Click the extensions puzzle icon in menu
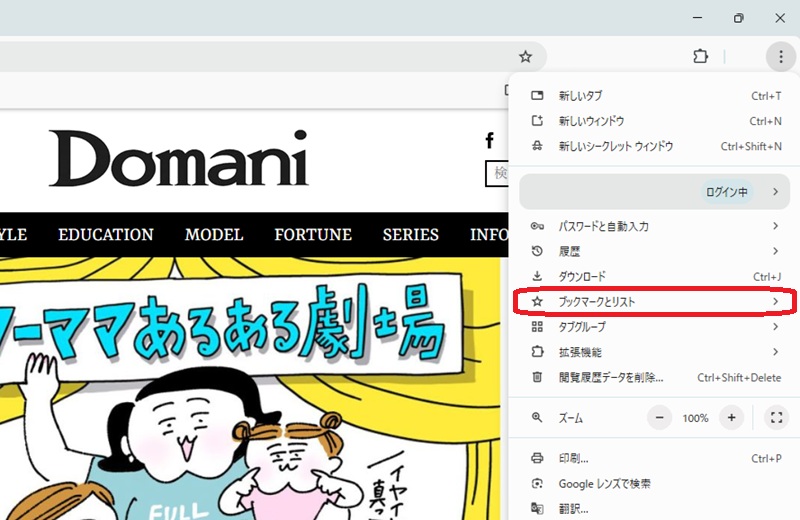The image size is (800, 520). coord(537,352)
